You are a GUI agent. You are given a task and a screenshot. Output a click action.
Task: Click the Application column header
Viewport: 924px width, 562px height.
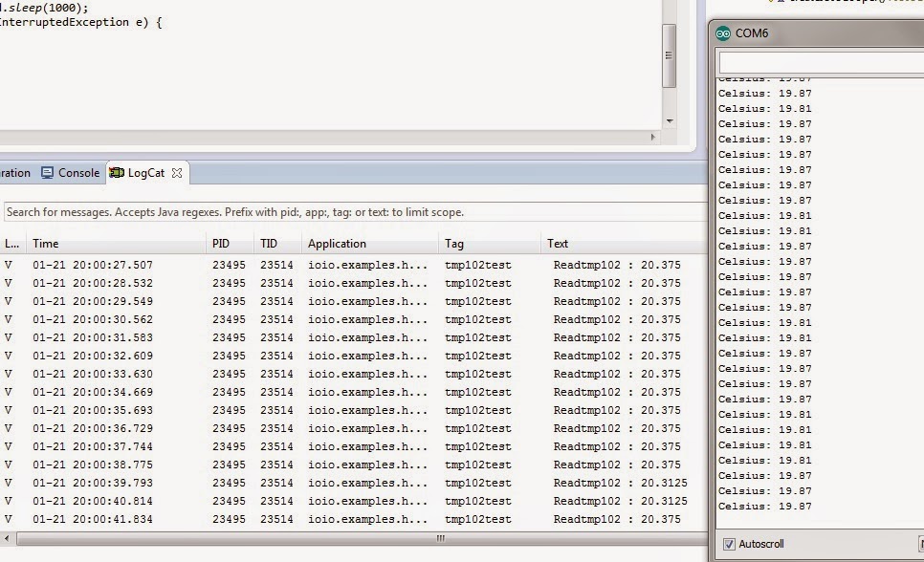370,244
